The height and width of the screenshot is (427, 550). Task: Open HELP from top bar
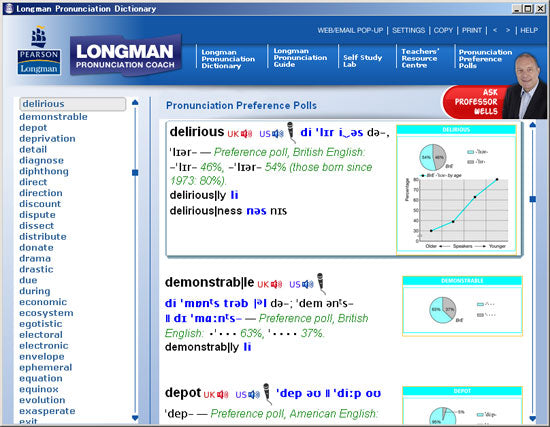529,31
